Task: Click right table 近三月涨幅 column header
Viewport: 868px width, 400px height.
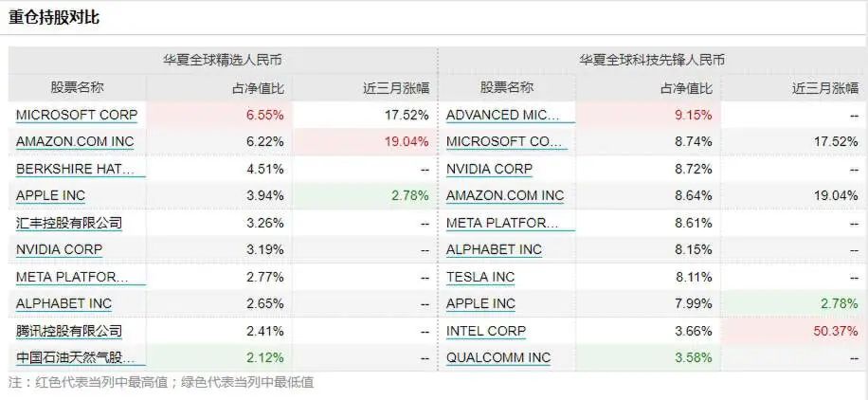Action: pos(824,88)
